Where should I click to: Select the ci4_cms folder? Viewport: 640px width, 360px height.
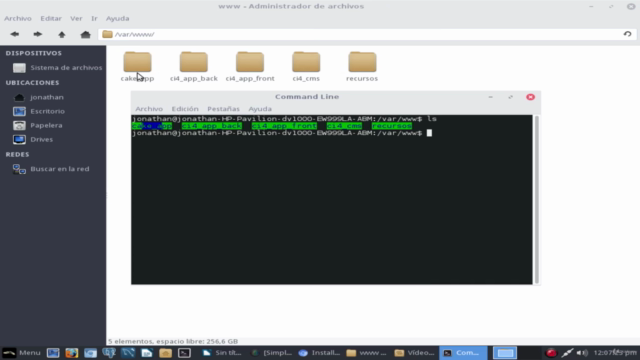(x=306, y=67)
